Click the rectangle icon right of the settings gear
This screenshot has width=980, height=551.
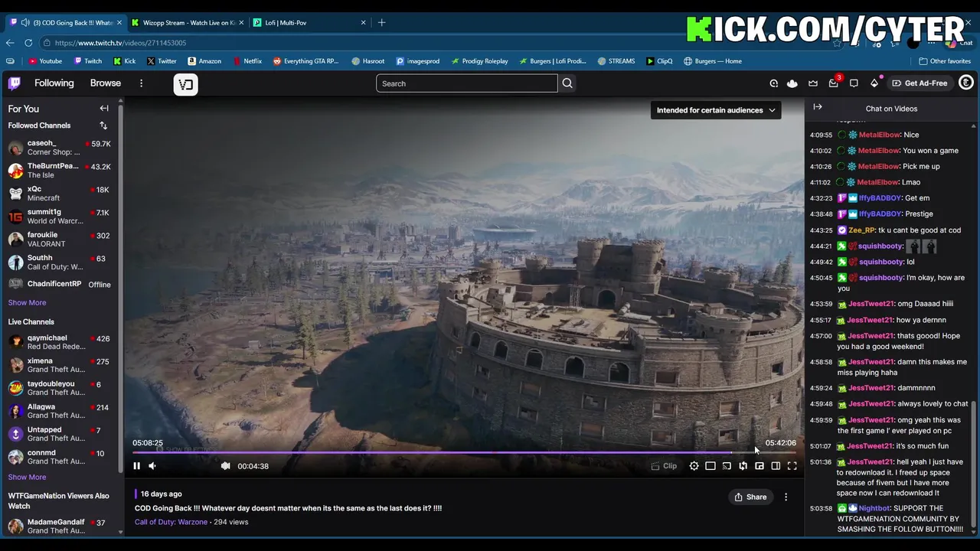click(710, 466)
